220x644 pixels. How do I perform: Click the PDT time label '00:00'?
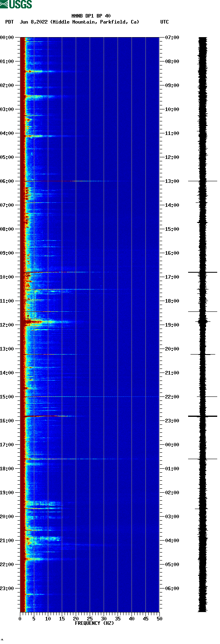[x=7, y=38]
